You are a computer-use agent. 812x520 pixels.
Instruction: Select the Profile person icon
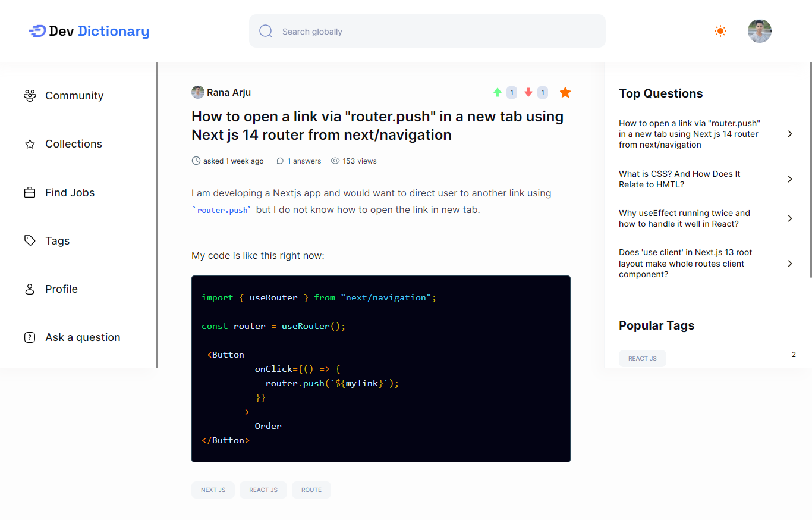pos(30,289)
